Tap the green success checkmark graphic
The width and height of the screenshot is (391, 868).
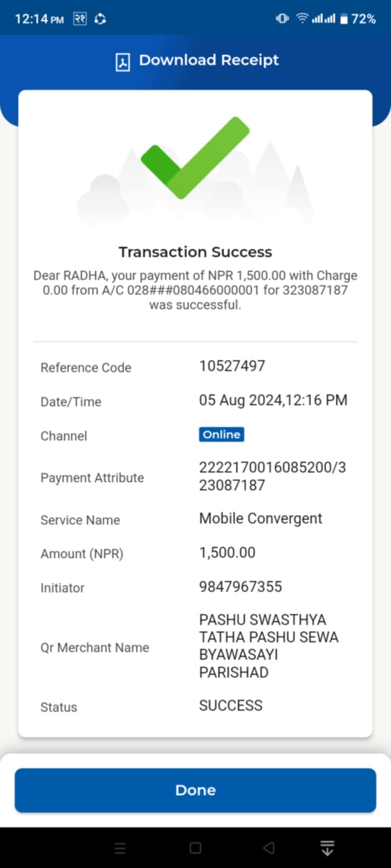tap(195, 157)
